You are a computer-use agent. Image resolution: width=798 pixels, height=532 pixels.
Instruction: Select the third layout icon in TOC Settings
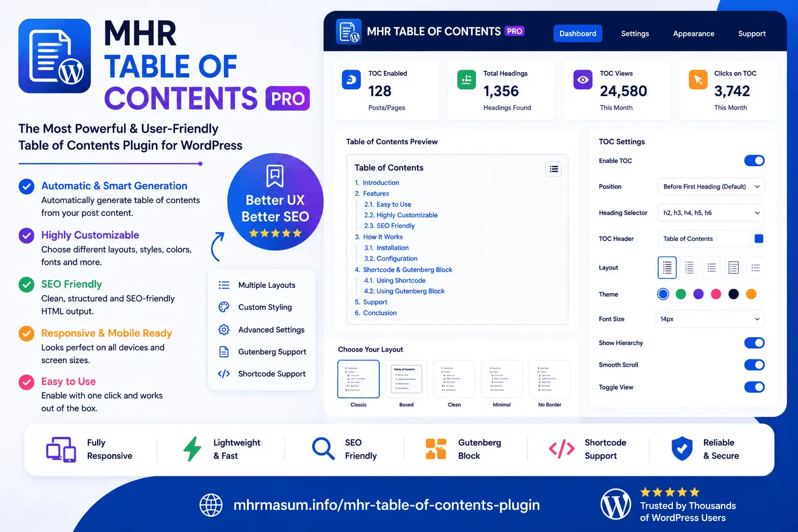tap(712, 268)
